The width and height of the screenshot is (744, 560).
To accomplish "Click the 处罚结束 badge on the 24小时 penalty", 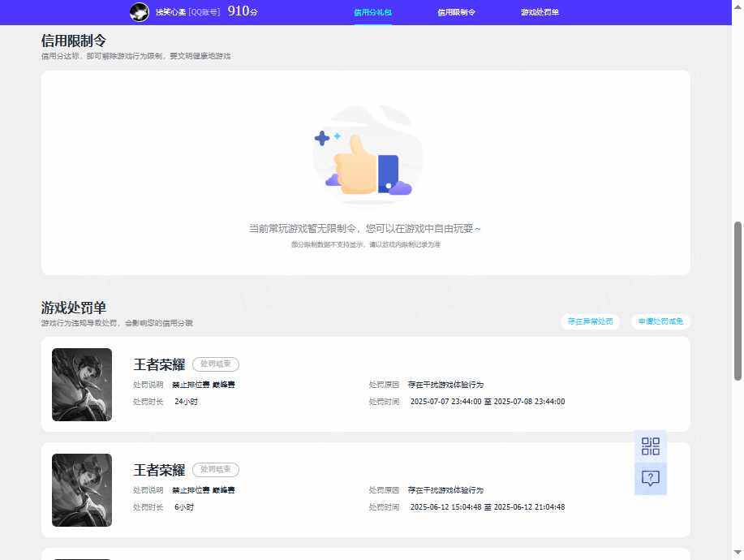I will point(216,364).
